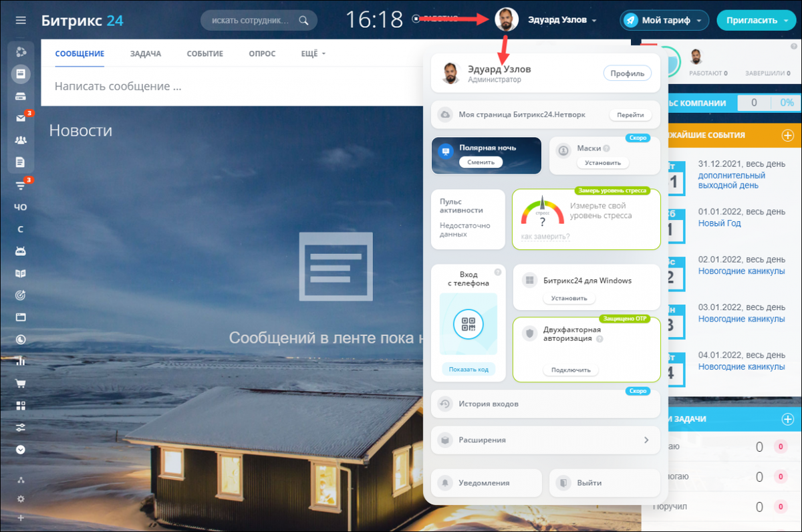Viewport: 802px width, 532px height.
Task: Open дополнительный выходной день event link
Action: coord(732,180)
